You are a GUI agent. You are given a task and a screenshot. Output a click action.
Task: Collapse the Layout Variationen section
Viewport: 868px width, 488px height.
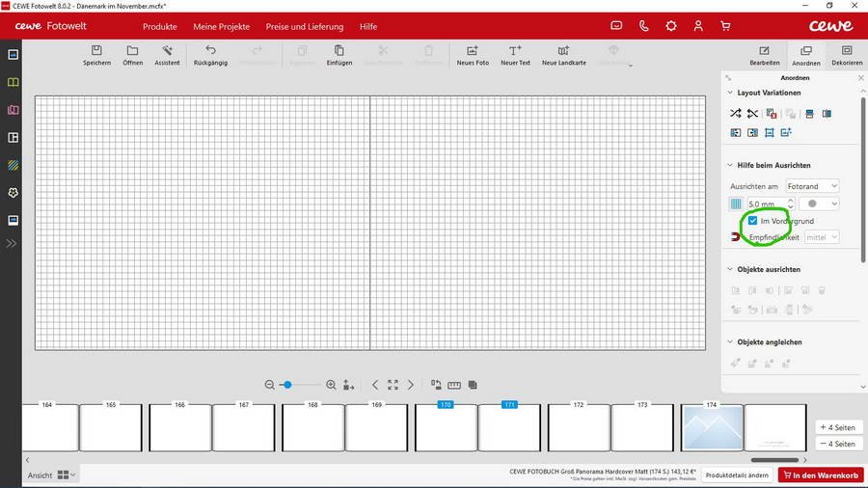(730, 93)
